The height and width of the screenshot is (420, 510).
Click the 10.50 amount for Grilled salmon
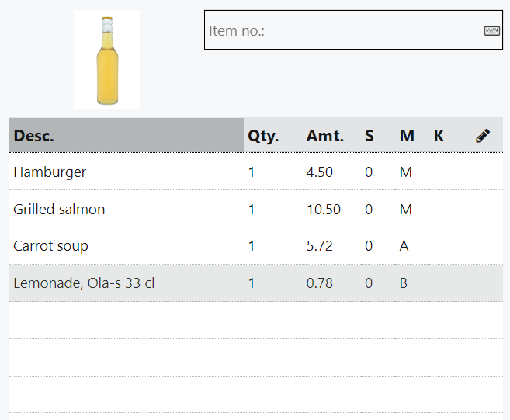(x=323, y=210)
